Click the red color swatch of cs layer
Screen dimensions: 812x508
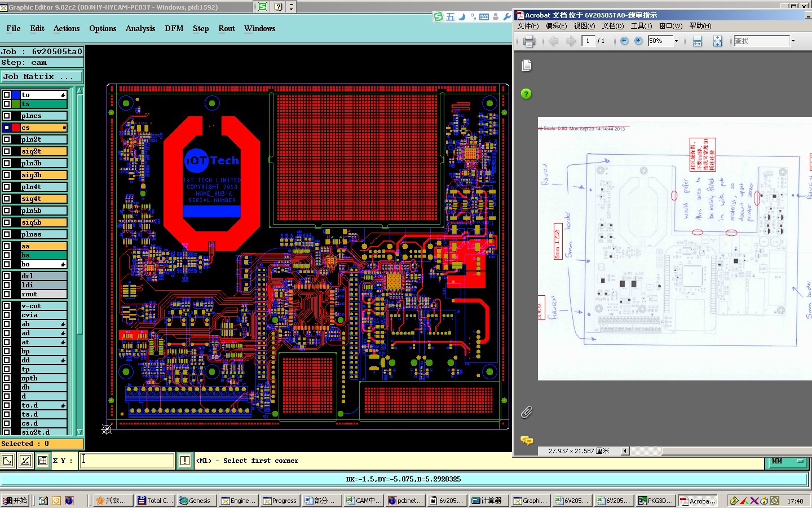16,128
